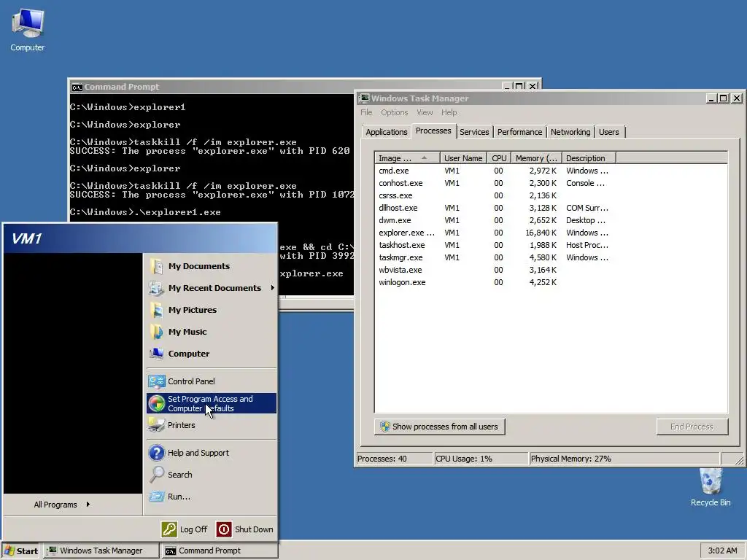Screen dimensions: 747x560
Task: Select the dllhost.exe process row
Action: pyautogui.click(x=551, y=208)
